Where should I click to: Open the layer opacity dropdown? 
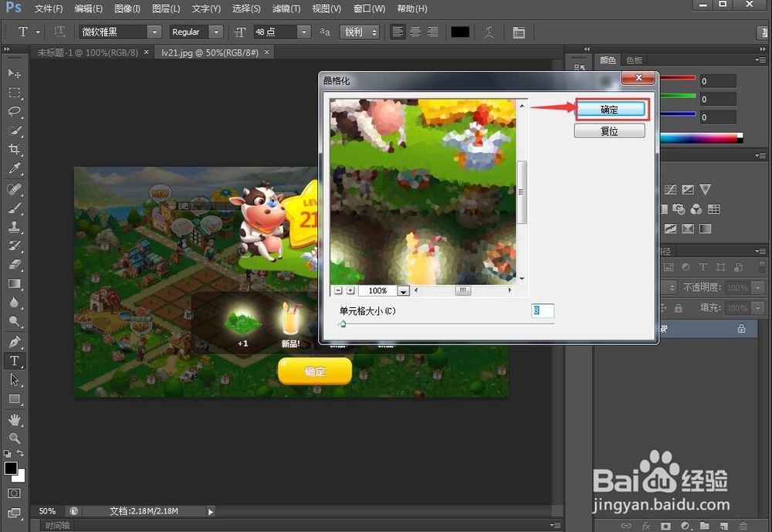(x=758, y=288)
